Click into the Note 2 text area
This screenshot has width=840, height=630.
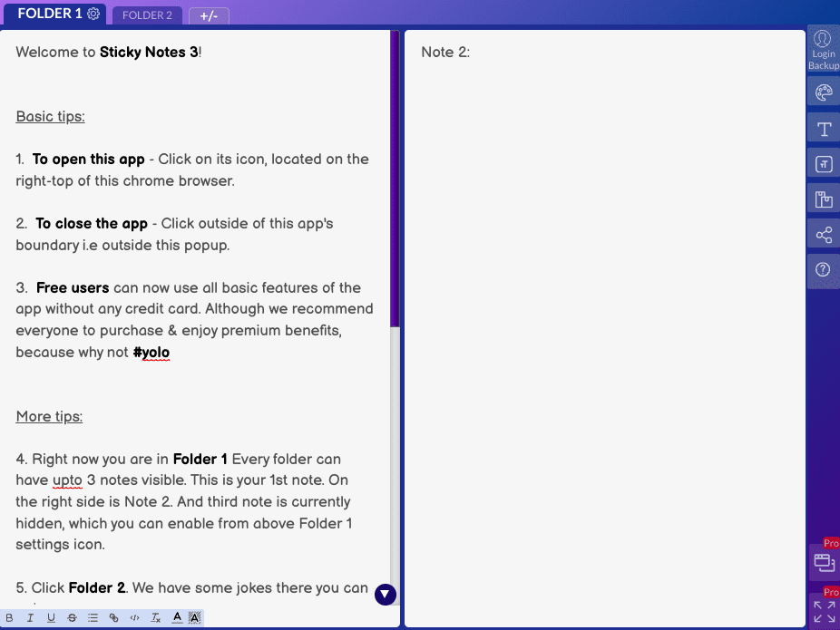(605, 328)
